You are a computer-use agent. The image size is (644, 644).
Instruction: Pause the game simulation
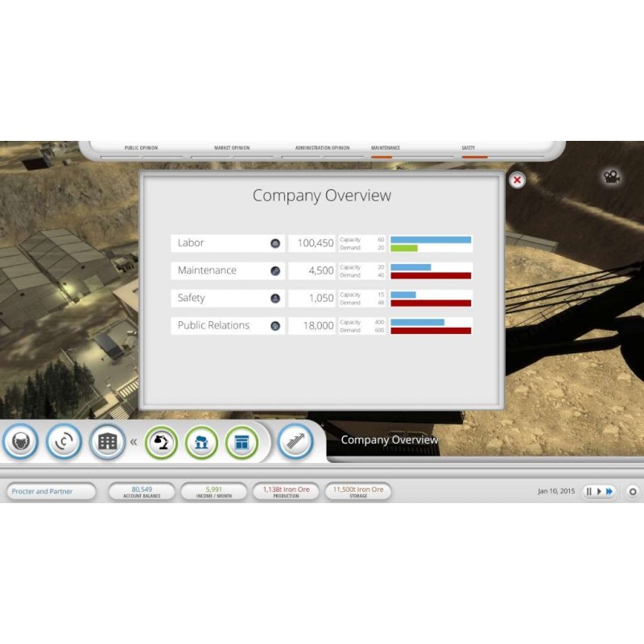[588, 491]
